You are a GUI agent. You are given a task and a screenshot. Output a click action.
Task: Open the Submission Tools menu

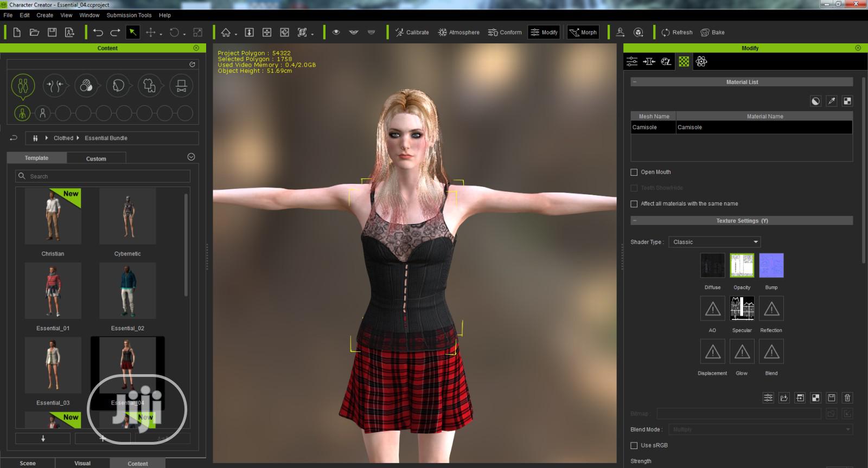pos(129,15)
